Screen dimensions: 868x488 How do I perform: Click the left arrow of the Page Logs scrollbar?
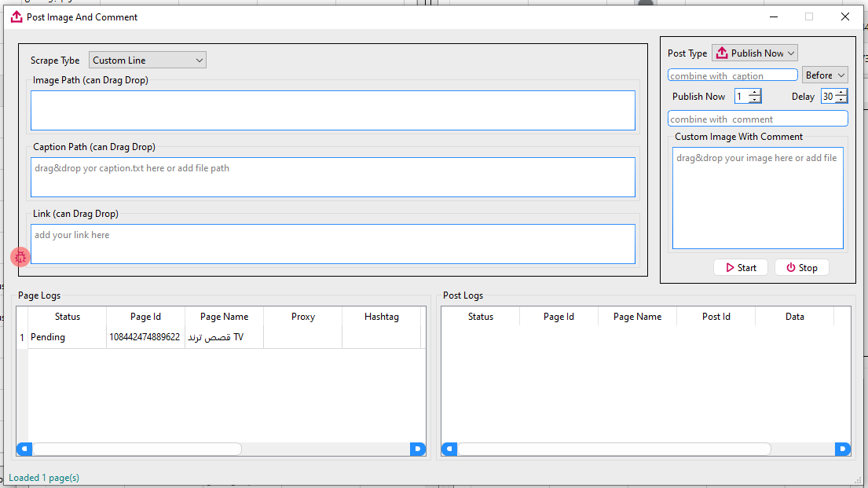[24, 449]
